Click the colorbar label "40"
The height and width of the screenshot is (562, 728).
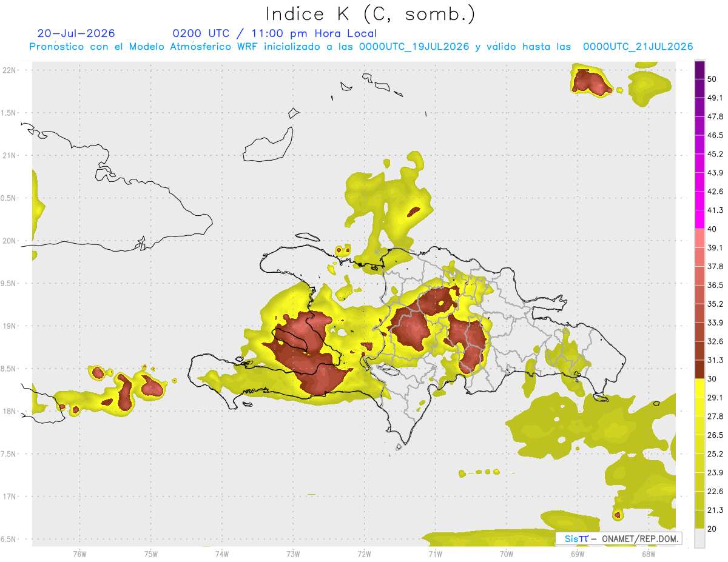[x=713, y=229]
